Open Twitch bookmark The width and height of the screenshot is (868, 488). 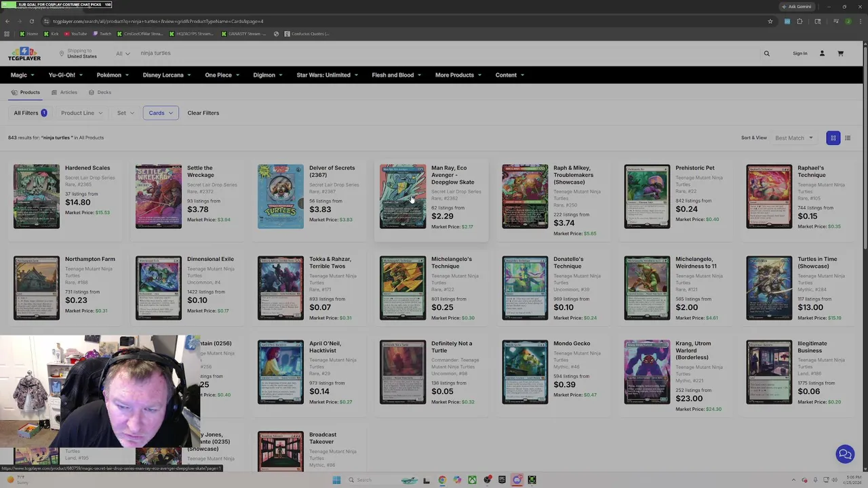(x=102, y=34)
